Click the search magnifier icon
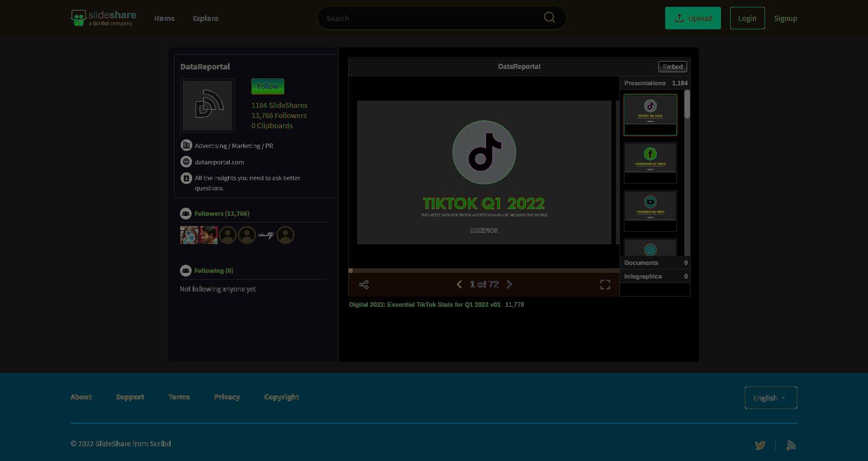 (549, 18)
